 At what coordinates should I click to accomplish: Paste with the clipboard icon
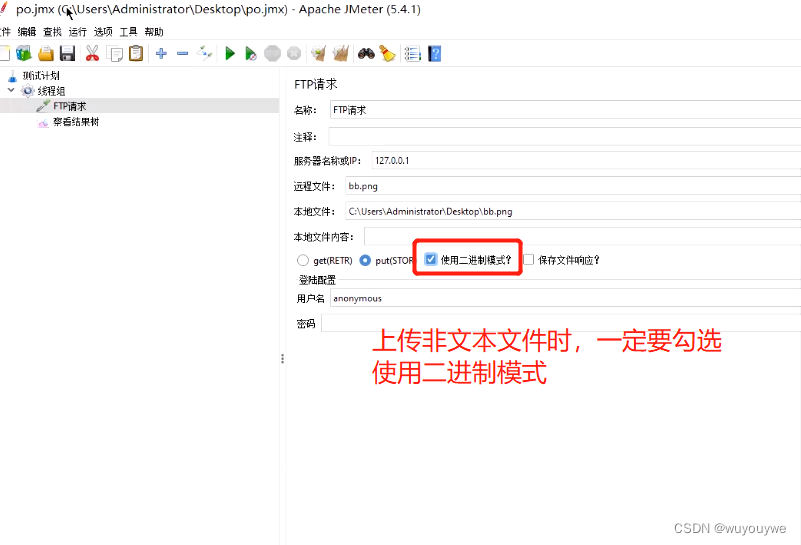click(x=136, y=53)
